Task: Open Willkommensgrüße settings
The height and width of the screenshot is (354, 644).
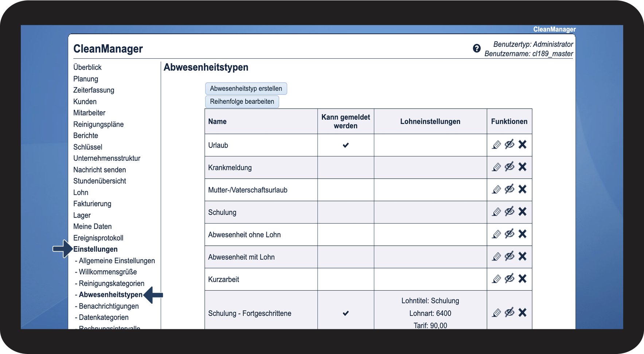Action: [108, 272]
